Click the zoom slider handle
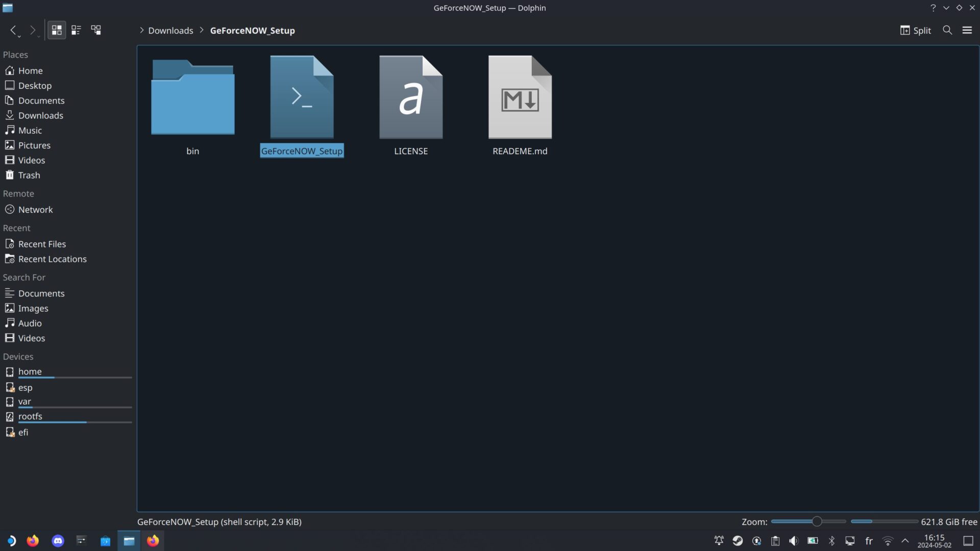 tap(817, 521)
